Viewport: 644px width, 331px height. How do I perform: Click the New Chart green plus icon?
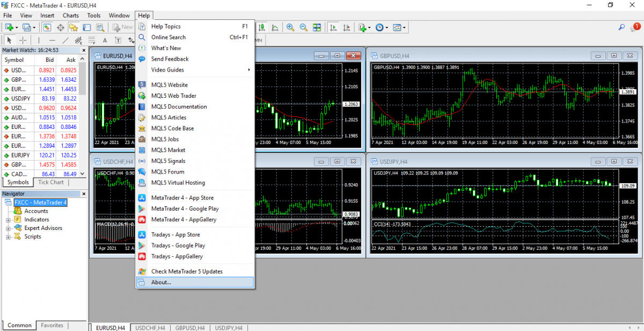[9, 27]
